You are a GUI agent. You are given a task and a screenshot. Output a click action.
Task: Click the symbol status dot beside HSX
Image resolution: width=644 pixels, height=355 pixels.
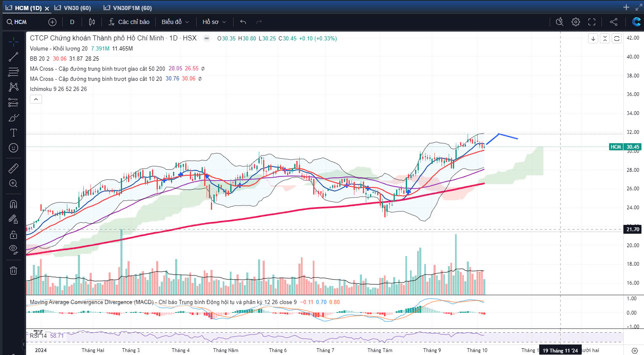[x=207, y=38]
